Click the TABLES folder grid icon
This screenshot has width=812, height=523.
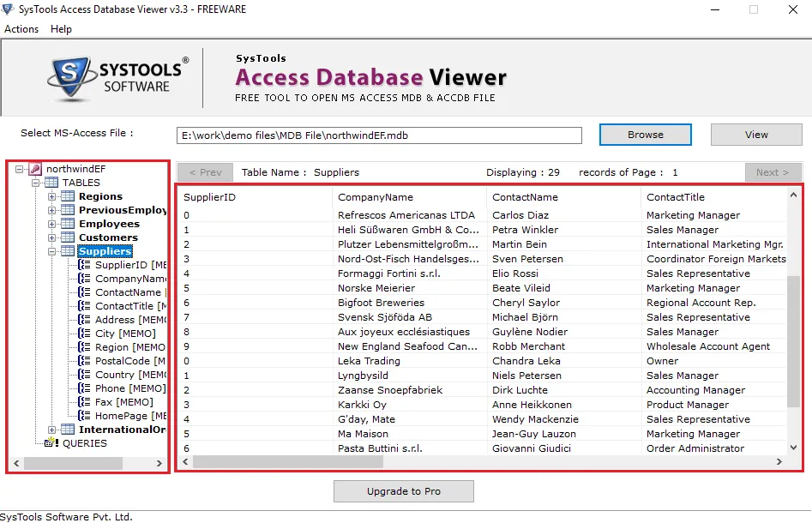pos(51,183)
